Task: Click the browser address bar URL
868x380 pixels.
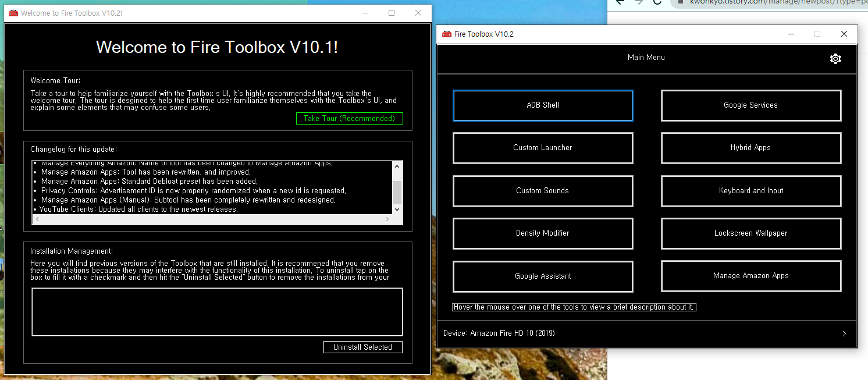Action: (x=778, y=2)
